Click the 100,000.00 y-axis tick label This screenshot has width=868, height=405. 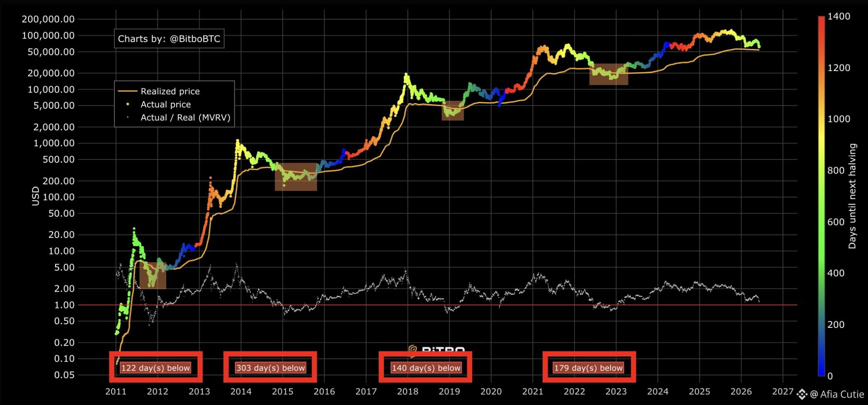coord(48,36)
